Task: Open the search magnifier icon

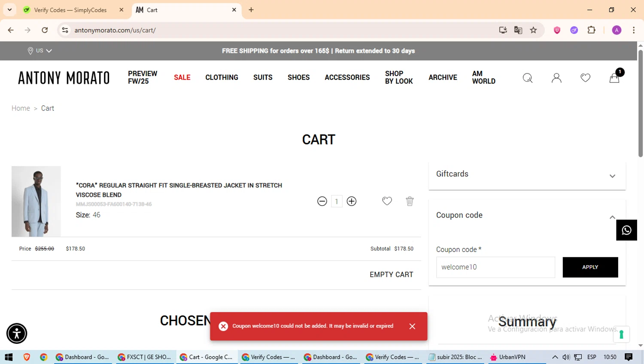Action: pyautogui.click(x=528, y=78)
